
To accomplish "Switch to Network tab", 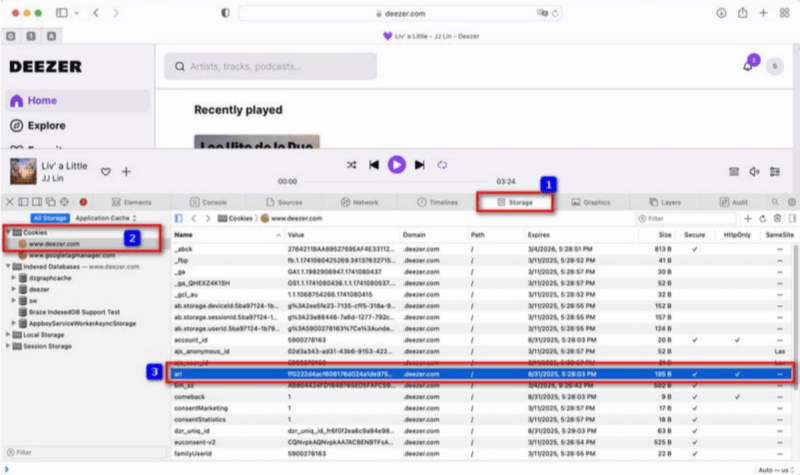I will (360, 203).
